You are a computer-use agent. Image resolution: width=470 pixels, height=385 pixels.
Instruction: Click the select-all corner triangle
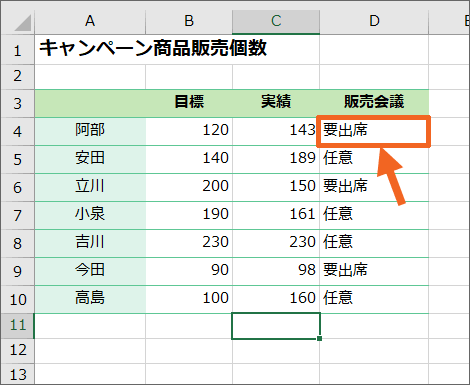[23, 23]
